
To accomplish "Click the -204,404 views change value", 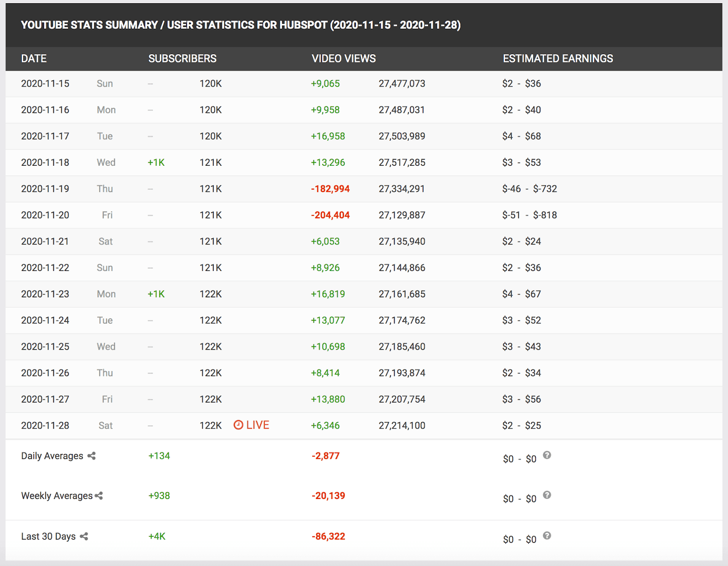I will (x=330, y=215).
